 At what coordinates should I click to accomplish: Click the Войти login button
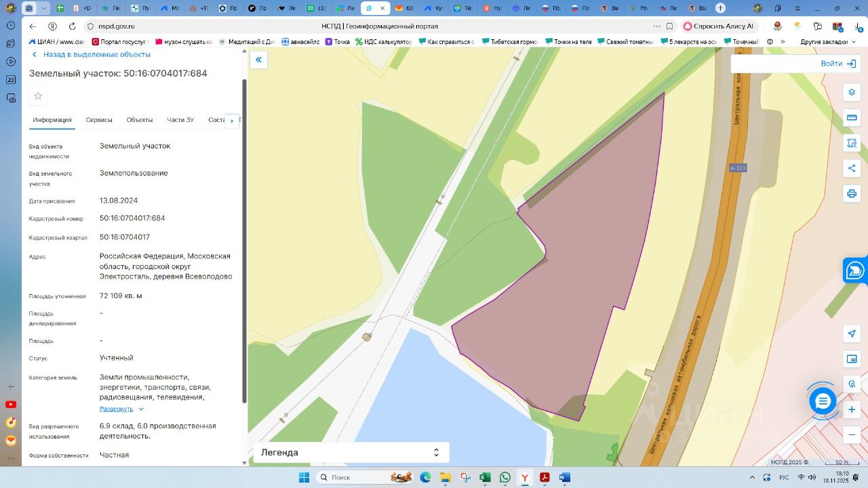pyautogui.click(x=838, y=63)
